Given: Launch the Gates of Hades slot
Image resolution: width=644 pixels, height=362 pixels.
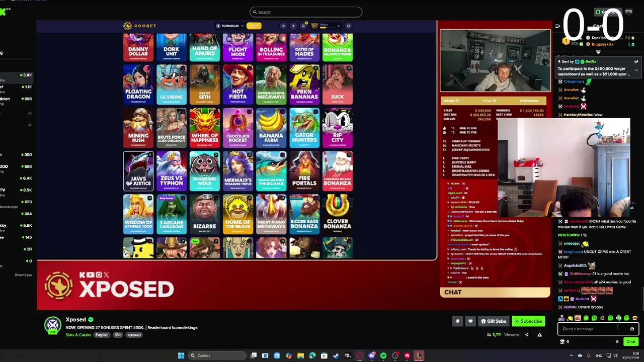Looking at the screenshot, I should 304,47.
